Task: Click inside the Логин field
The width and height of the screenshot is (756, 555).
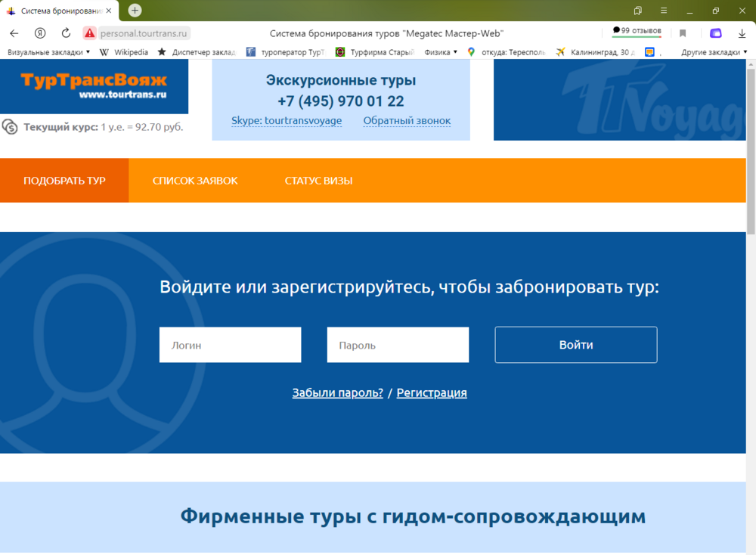Action: (x=230, y=344)
